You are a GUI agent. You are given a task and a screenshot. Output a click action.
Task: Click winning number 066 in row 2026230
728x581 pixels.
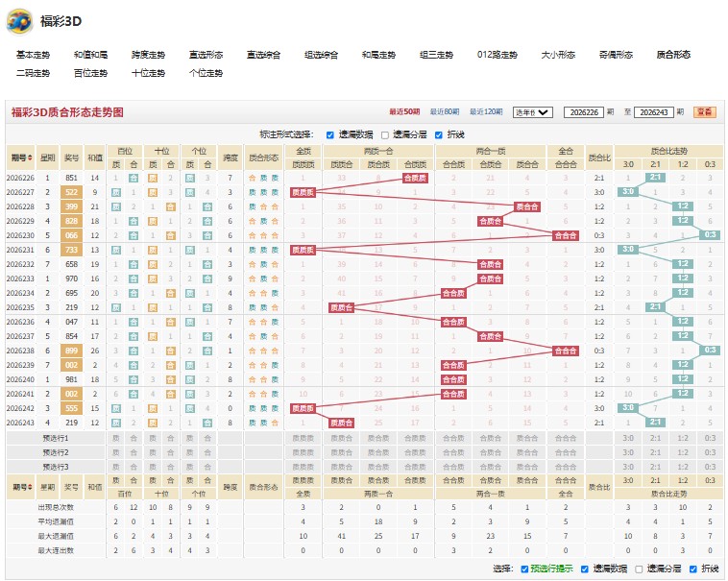pyautogui.click(x=71, y=235)
